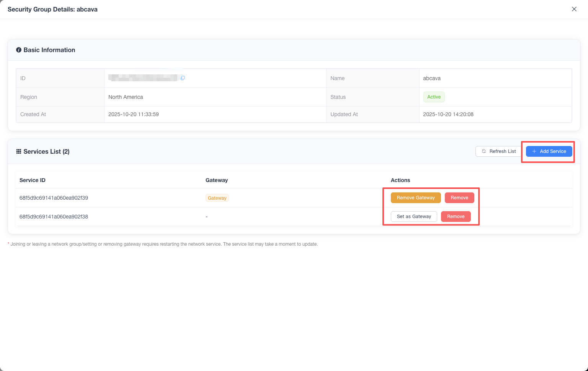Click the Gateway column header

click(x=217, y=180)
